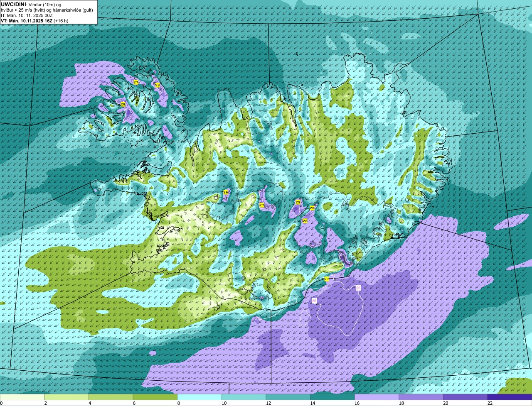
Task: Click the yellow 27 gust label in the Westfjords
Action: click(x=135, y=82)
